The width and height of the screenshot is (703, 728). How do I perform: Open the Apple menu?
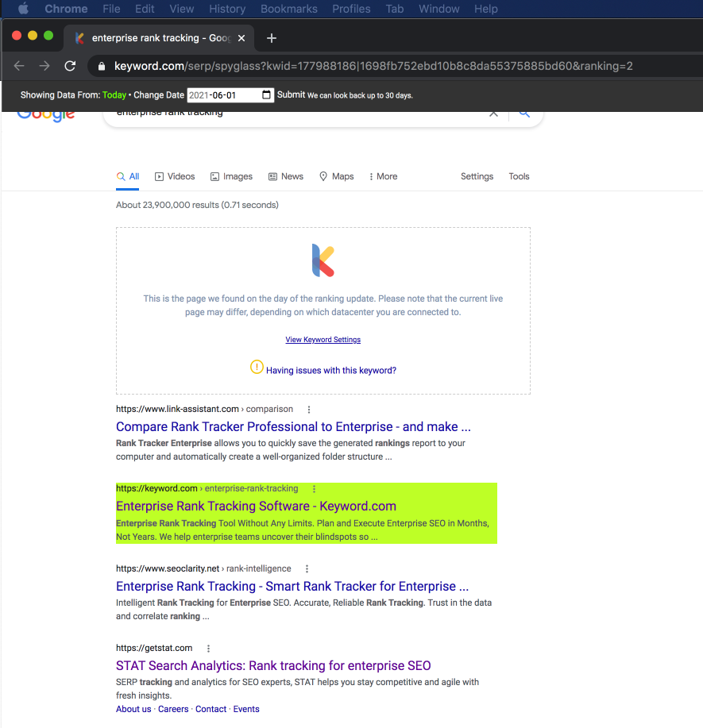21,9
